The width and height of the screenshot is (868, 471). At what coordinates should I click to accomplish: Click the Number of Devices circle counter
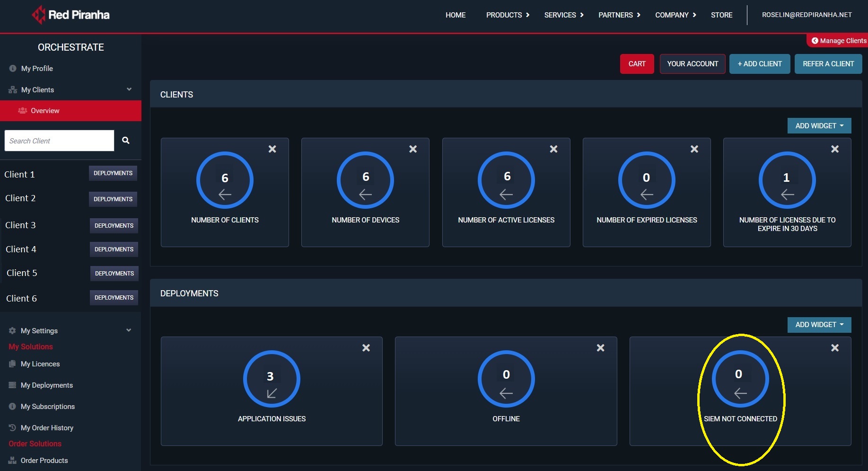(365, 180)
